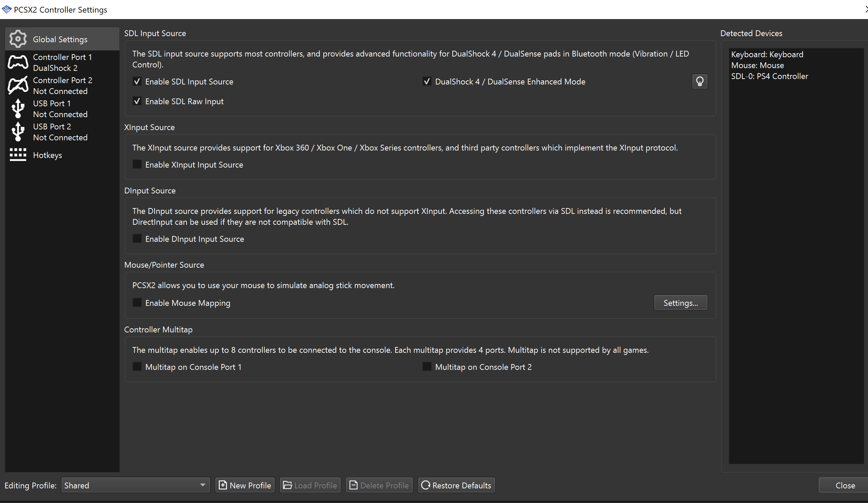Select Shared in the profile combo box

(134, 485)
